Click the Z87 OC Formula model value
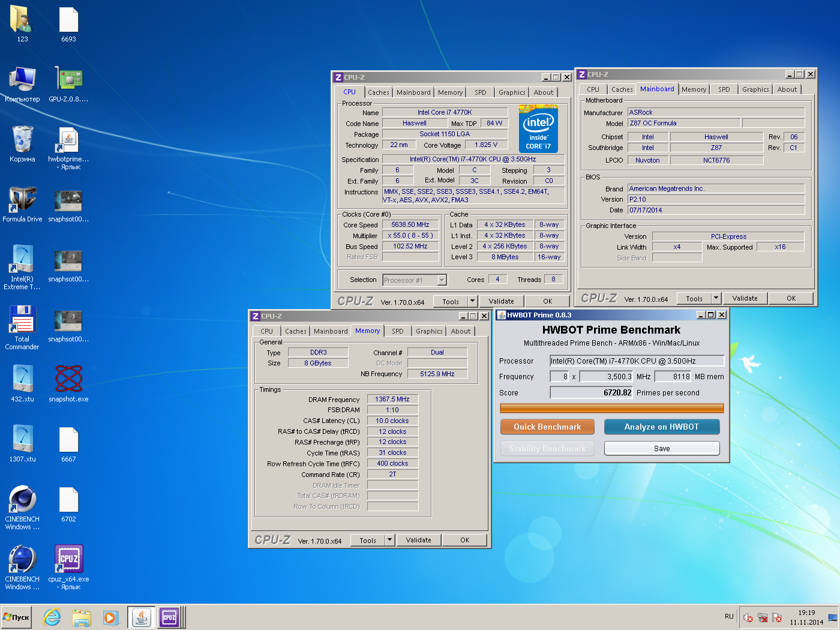This screenshot has width=840, height=630. coord(684,123)
